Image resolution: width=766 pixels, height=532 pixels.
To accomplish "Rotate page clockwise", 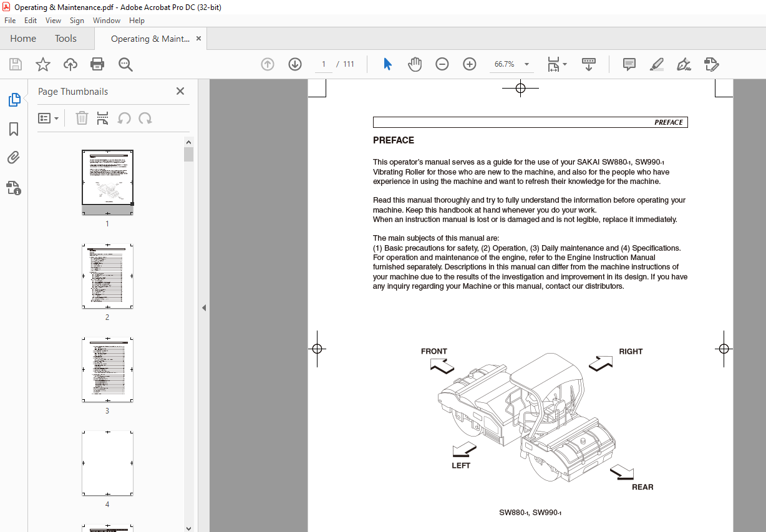I will pyautogui.click(x=145, y=118).
